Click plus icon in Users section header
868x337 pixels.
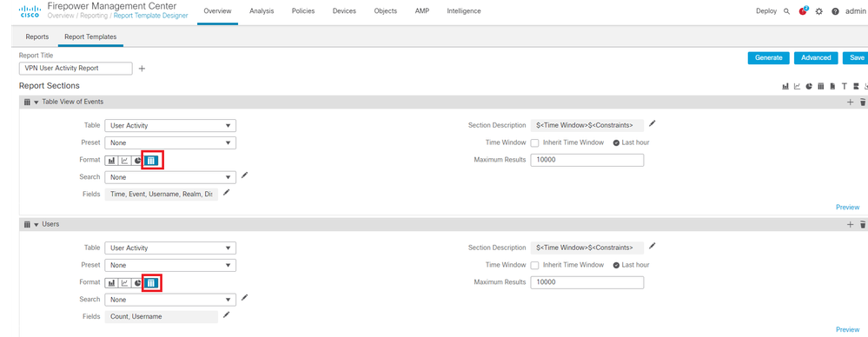coord(851,224)
